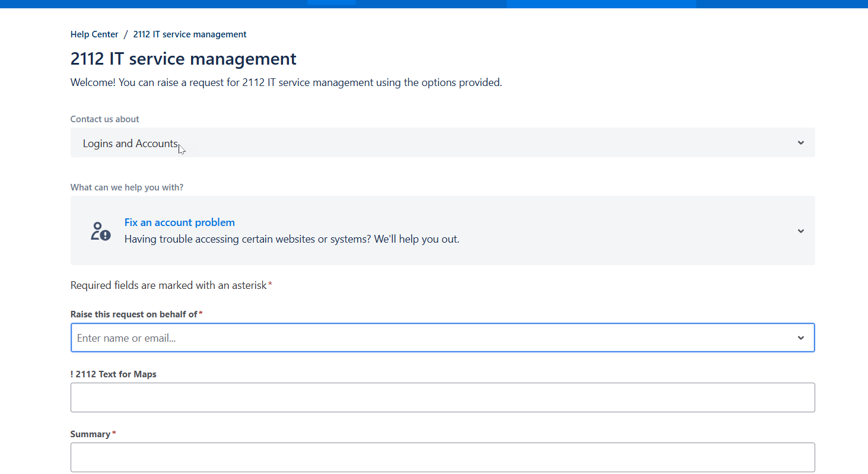This screenshot has height=474, width=868.
Task: Click the ! 2112 Text for Maps label
Action: 113,374
